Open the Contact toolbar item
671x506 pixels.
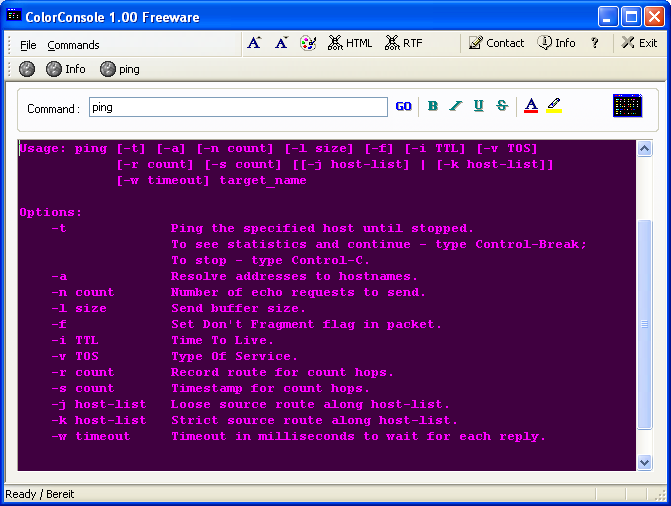(x=496, y=43)
